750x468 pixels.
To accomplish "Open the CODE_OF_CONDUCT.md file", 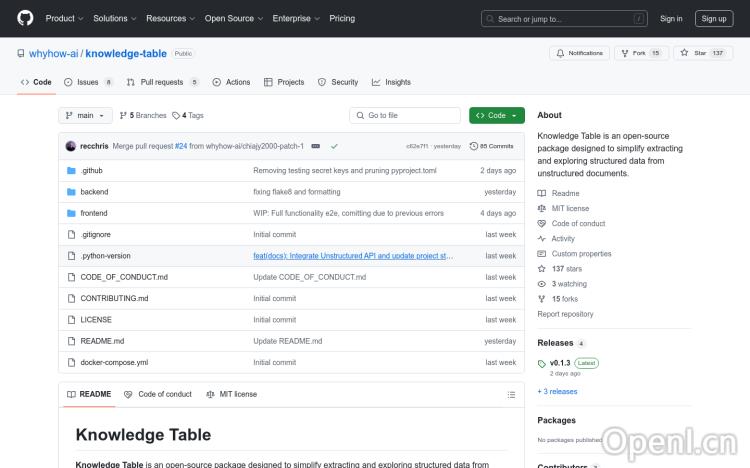I will (x=124, y=277).
